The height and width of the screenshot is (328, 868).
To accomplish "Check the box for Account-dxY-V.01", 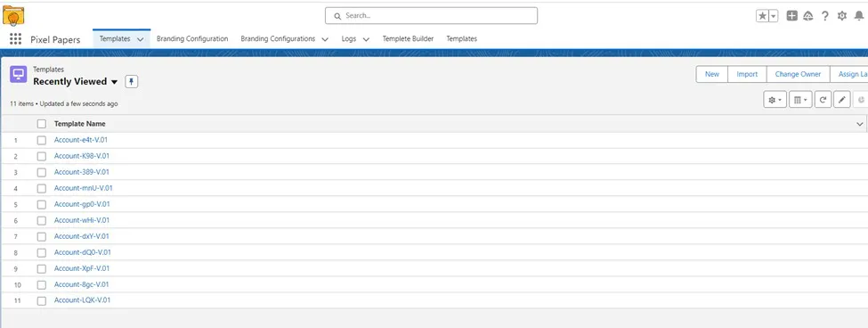I will tap(42, 236).
